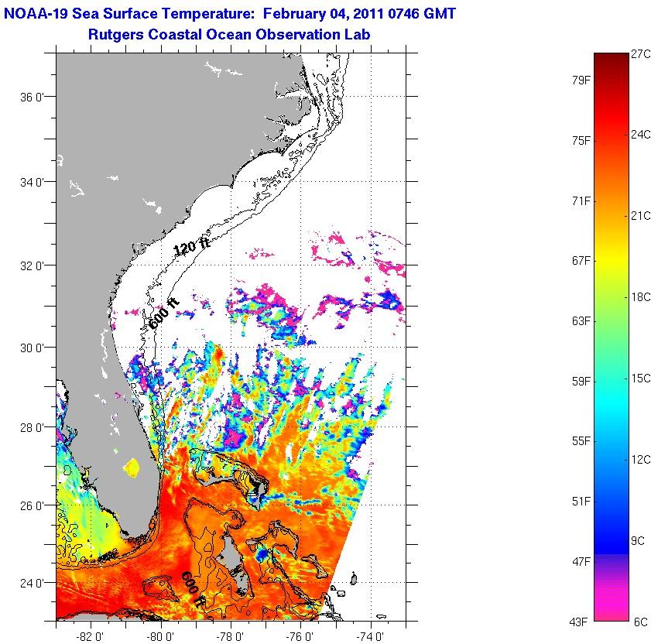Click the '55F' colorbar label

point(581,441)
